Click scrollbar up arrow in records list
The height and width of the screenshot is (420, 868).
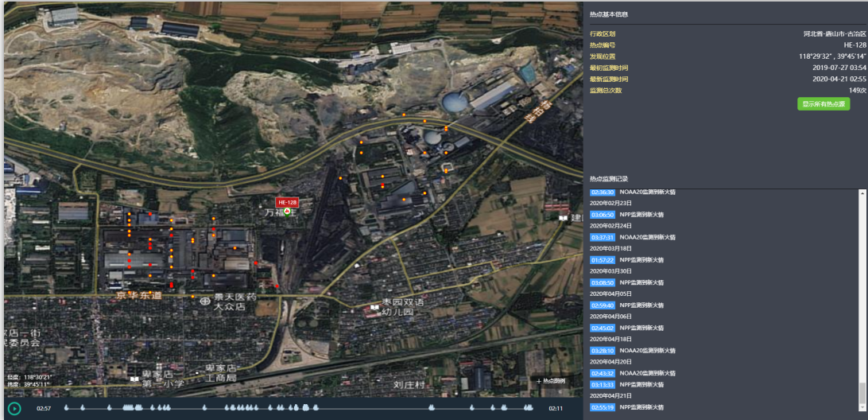click(x=862, y=192)
